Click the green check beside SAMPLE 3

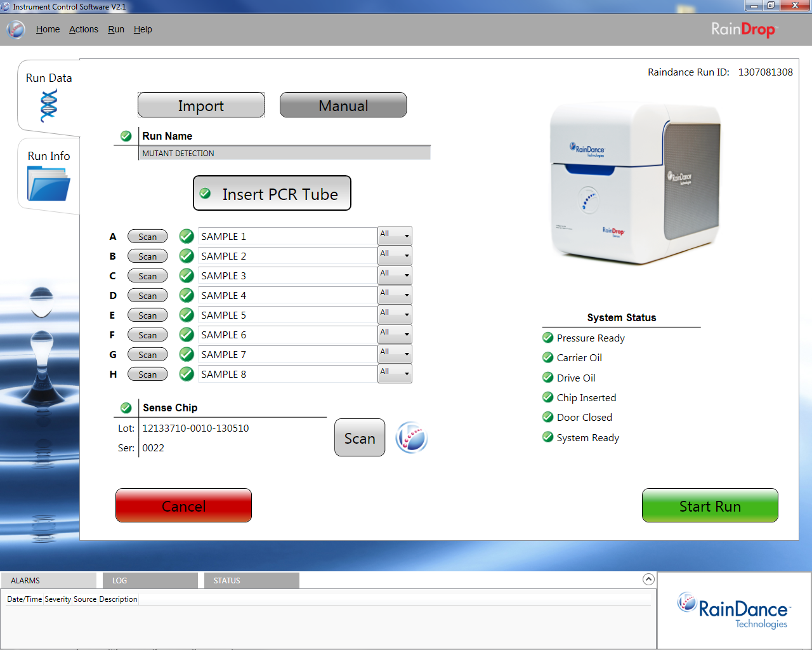pyautogui.click(x=187, y=275)
